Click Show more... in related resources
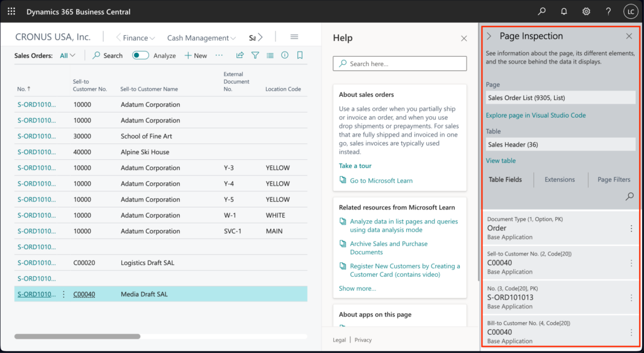This screenshot has height=353, width=644. click(357, 288)
